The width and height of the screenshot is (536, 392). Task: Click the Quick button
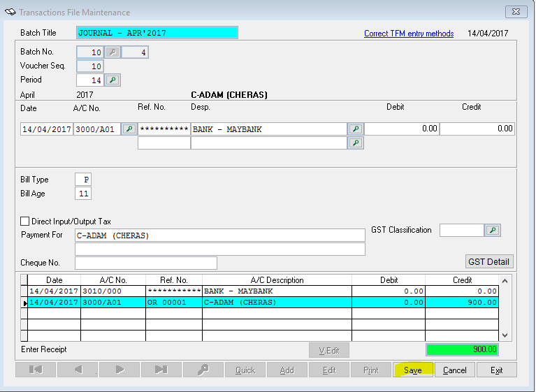(245, 370)
